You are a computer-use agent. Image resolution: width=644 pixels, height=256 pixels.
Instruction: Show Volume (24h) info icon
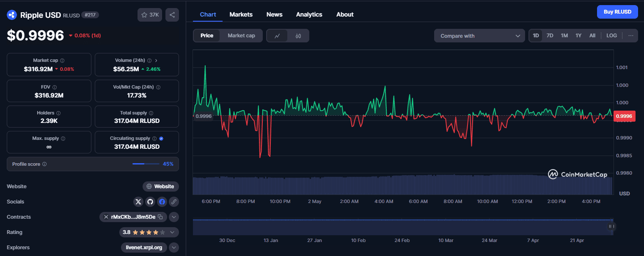click(149, 61)
